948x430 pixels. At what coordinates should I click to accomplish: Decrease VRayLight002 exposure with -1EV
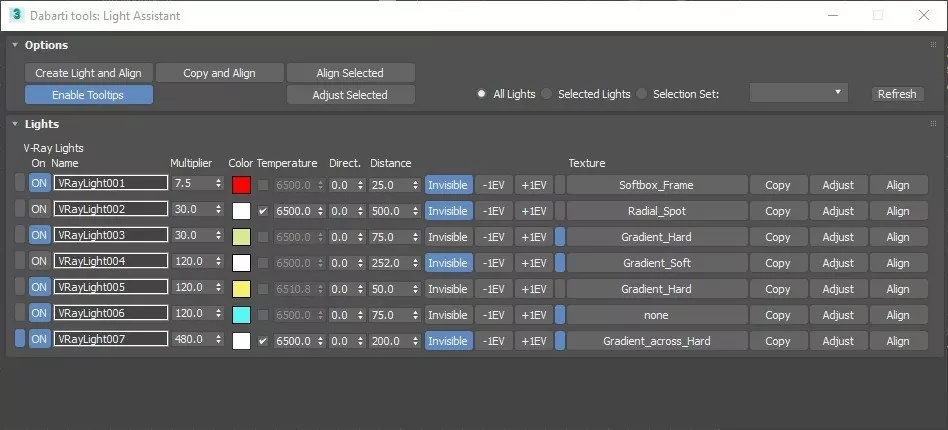(x=492, y=211)
